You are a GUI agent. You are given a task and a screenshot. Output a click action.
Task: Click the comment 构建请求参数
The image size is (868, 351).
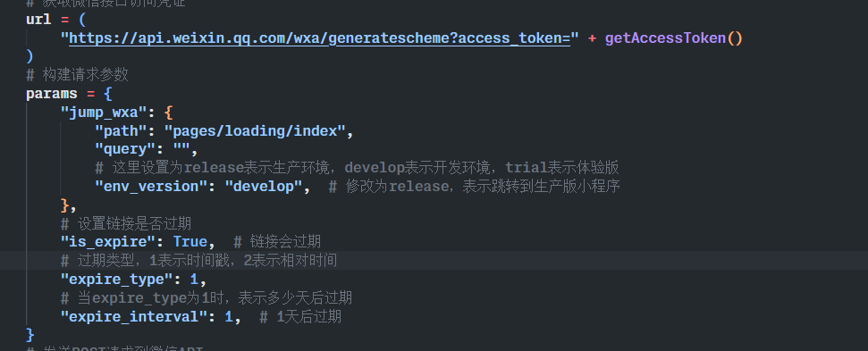pos(78,75)
